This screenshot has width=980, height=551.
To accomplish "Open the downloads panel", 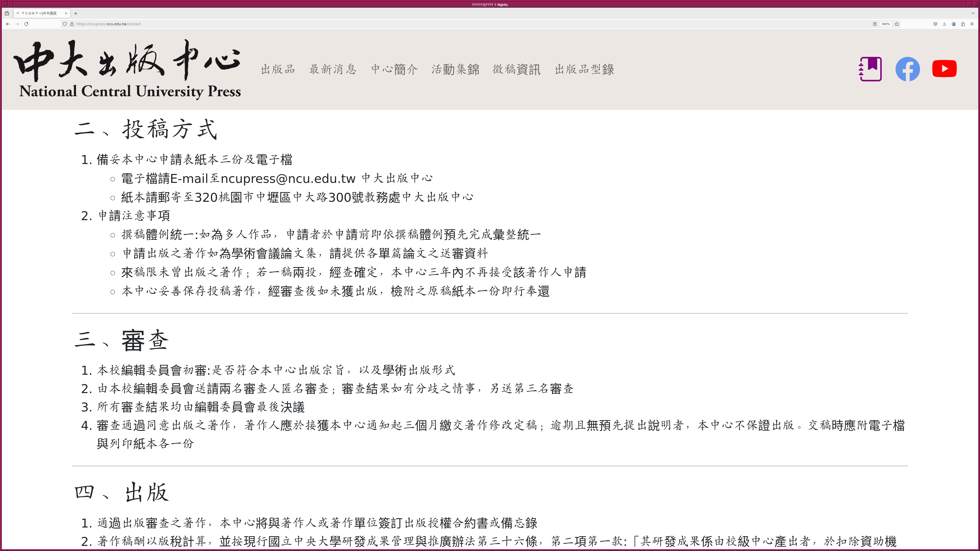I will coord(944,24).
